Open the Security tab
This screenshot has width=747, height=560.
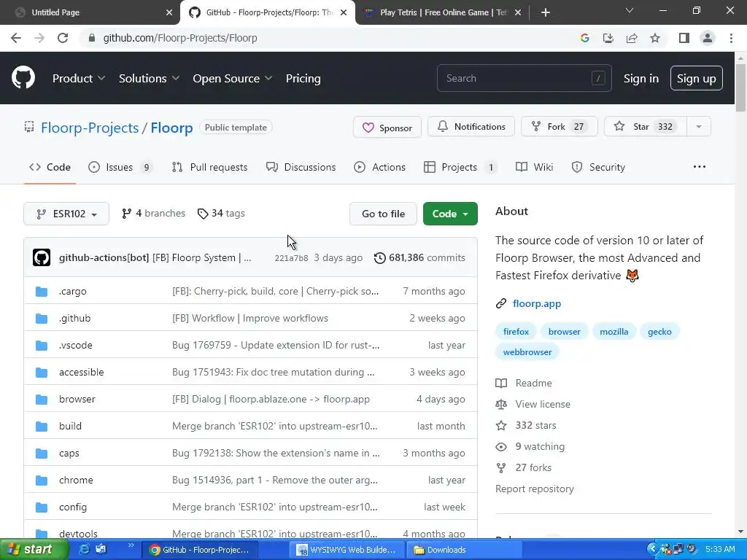pos(598,167)
